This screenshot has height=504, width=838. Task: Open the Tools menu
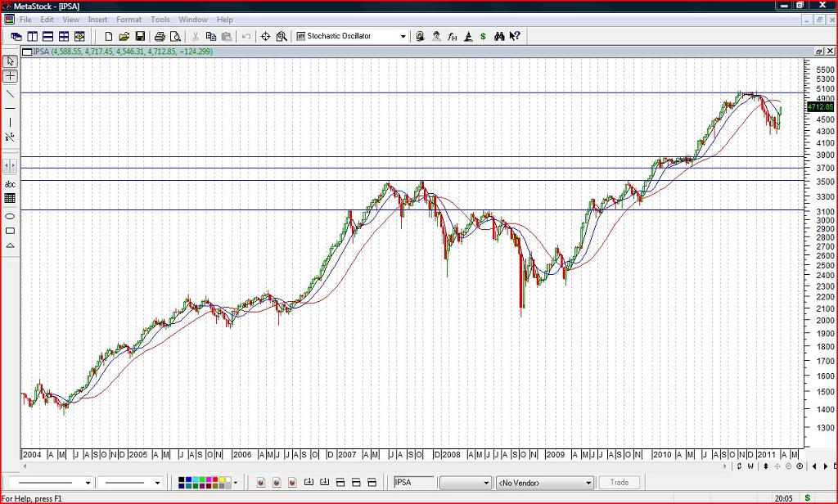pyautogui.click(x=160, y=20)
